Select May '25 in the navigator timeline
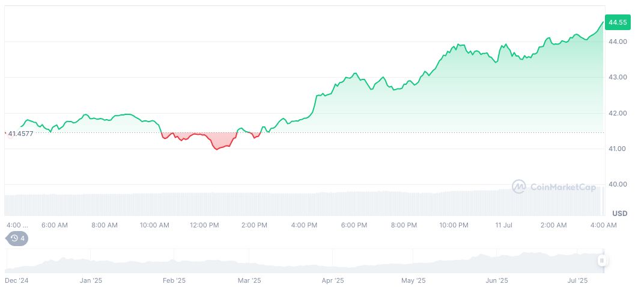The height and width of the screenshot is (287, 644). (413, 280)
